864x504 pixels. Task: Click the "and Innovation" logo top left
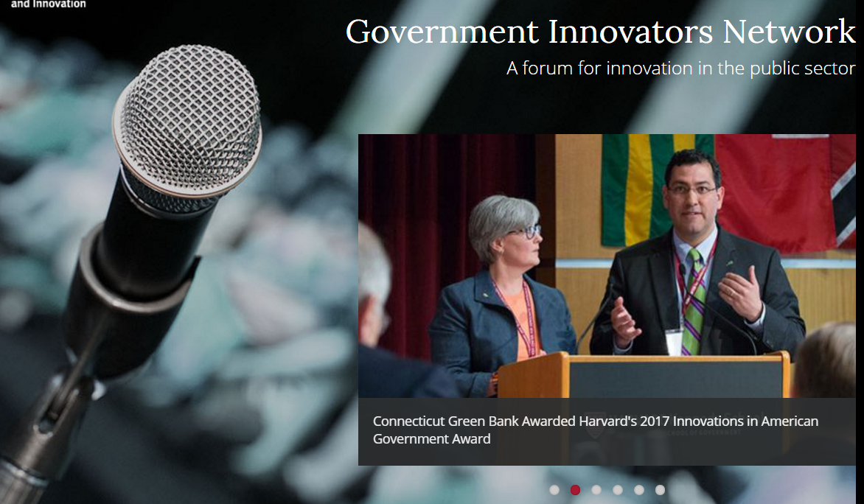pos(46,4)
